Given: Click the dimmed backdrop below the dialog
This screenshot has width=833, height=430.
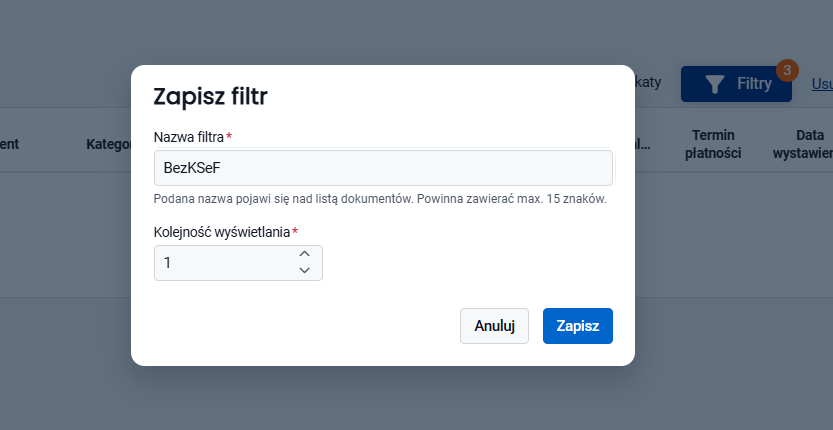Looking at the screenshot, I should click(382, 399).
